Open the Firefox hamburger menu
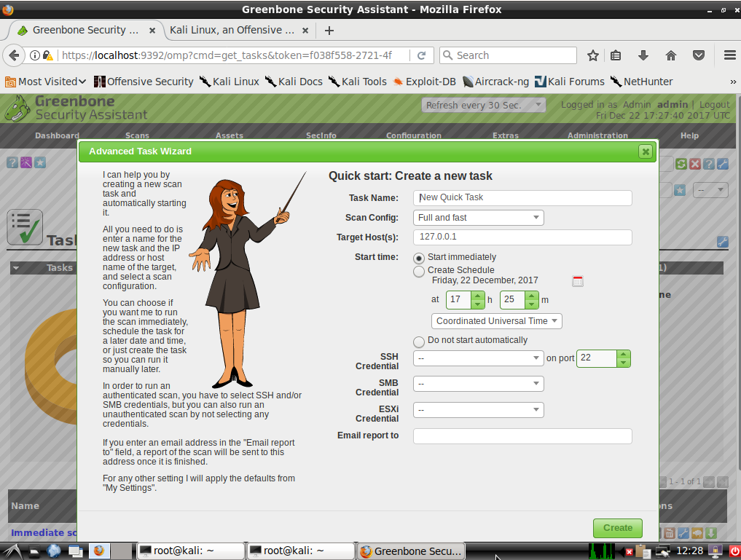Image resolution: width=741 pixels, height=560 pixels. coord(729,55)
